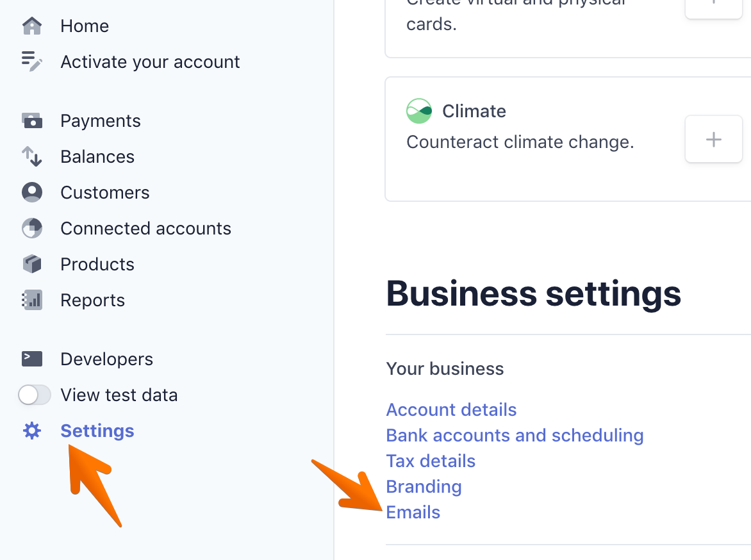The width and height of the screenshot is (751, 560).
Task: Click the Connected accounts circle icon
Action: [x=32, y=228]
